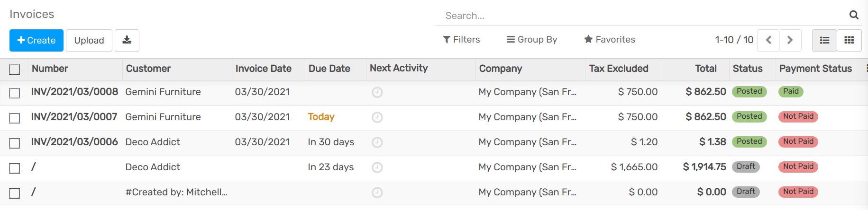Open optional columns menu at header edge

[x=866, y=69]
